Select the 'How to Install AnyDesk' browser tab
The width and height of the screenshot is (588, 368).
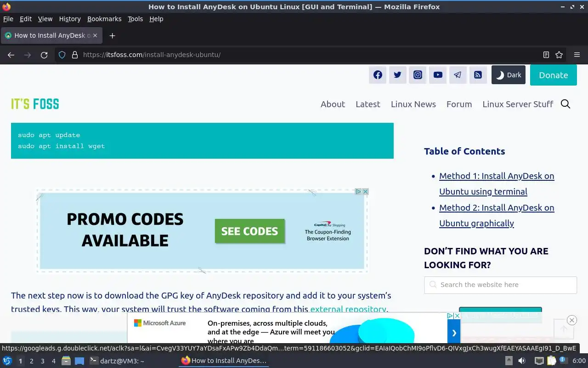click(x=51, y=35)
